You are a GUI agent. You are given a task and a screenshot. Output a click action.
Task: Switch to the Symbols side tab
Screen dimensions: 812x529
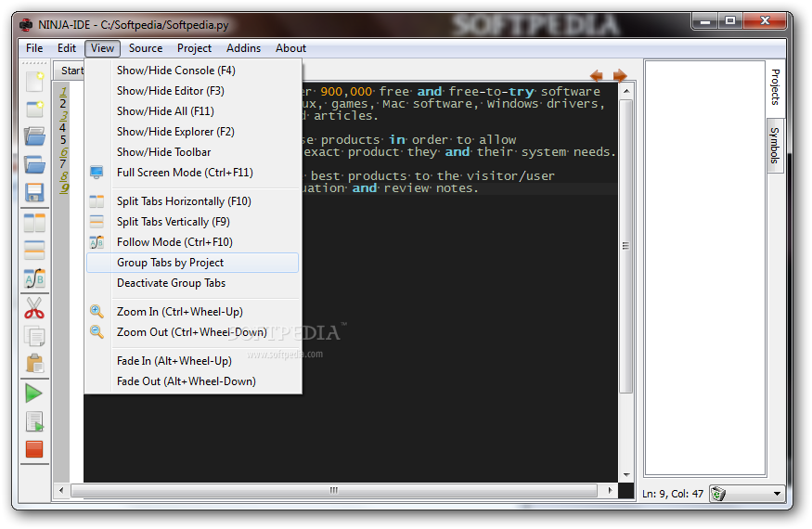tap(775, 145)
